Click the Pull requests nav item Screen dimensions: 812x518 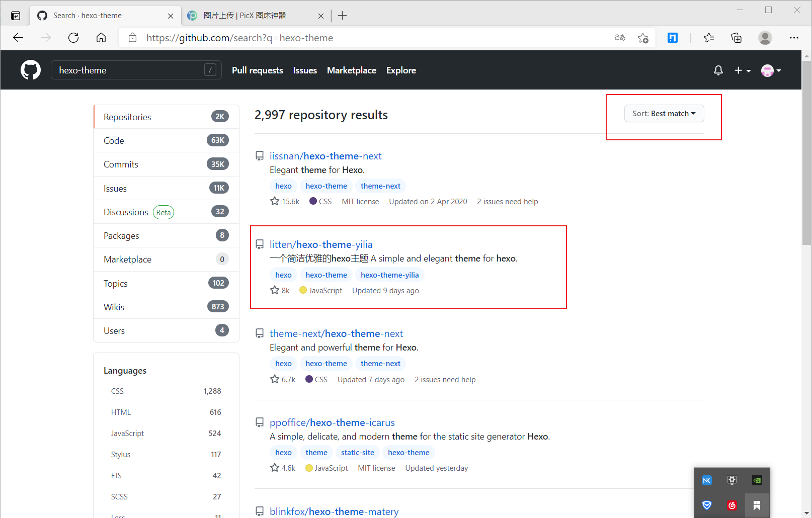click(258, 70)
